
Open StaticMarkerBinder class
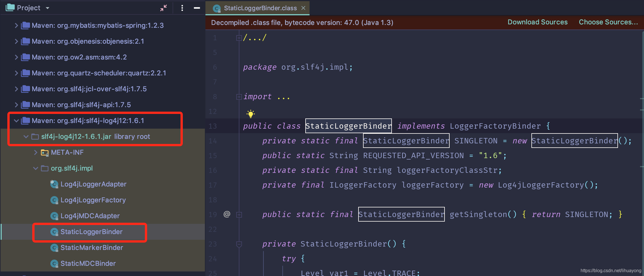click(92, 248)
